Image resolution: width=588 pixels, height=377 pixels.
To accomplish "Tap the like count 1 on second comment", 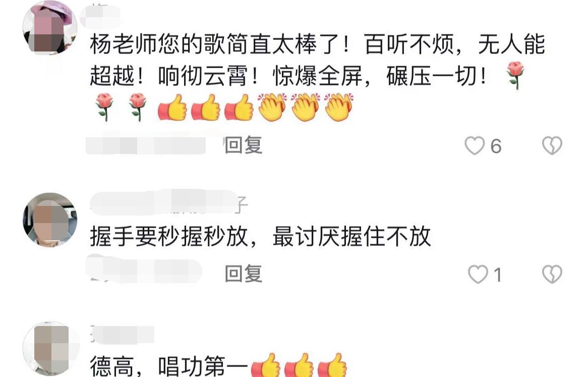I will (x=497, y=275).
